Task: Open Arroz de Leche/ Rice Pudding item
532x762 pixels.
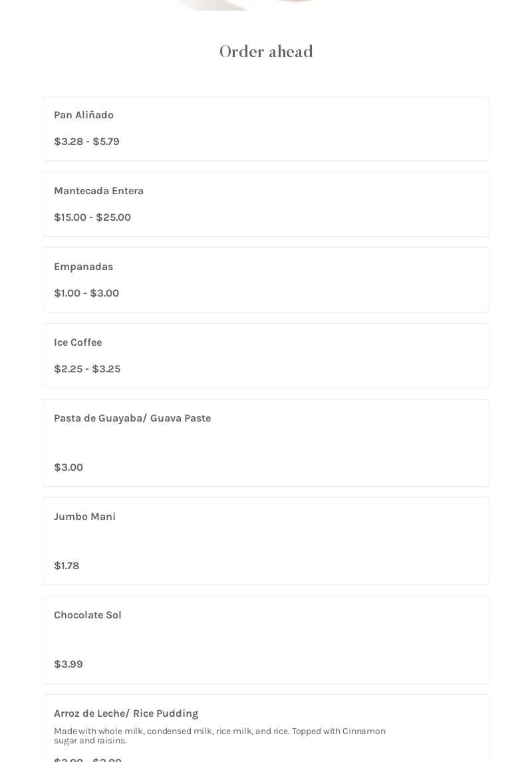Action: click(x=126, y=713)
